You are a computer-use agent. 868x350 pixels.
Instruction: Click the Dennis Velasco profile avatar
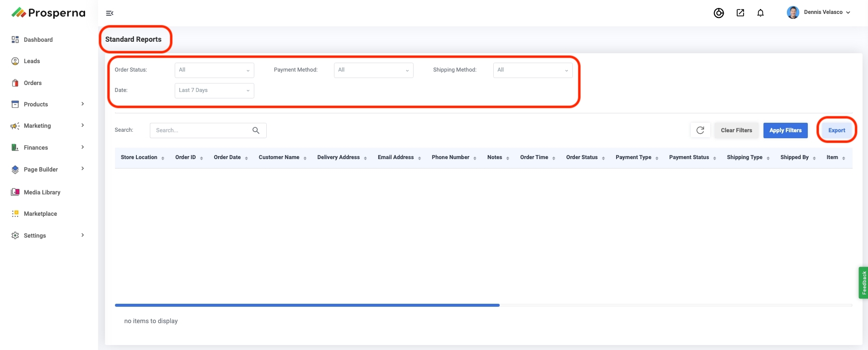[793, 12]
